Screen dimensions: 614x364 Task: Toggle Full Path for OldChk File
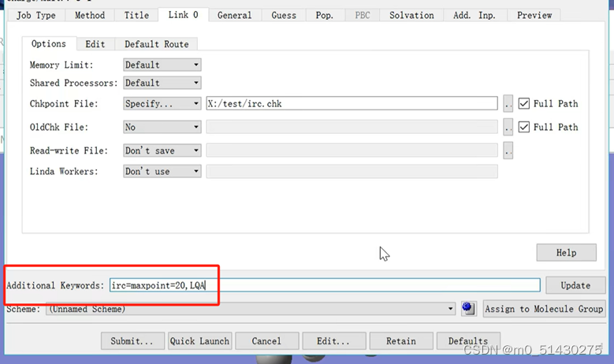coord(524,127)
